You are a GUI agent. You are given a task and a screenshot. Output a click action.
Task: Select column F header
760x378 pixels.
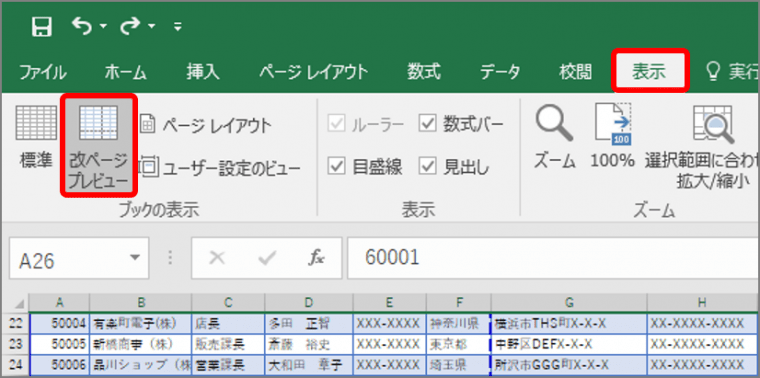[459, 303]
